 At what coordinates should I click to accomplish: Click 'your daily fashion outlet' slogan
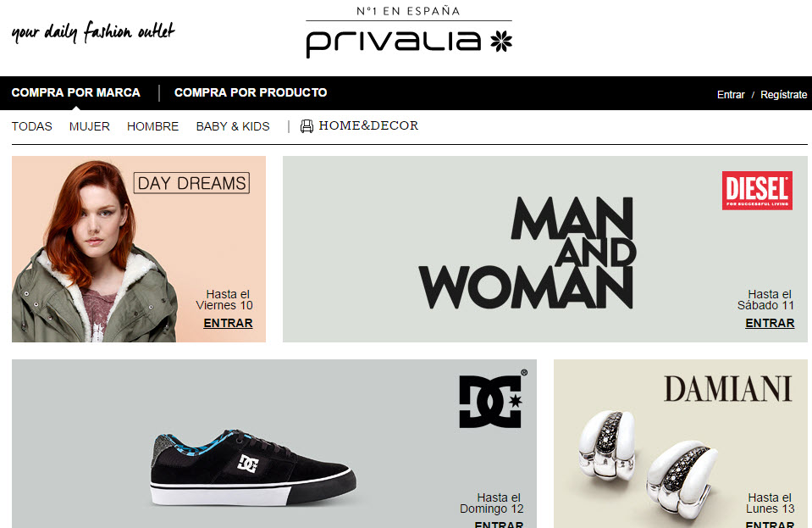93,32
